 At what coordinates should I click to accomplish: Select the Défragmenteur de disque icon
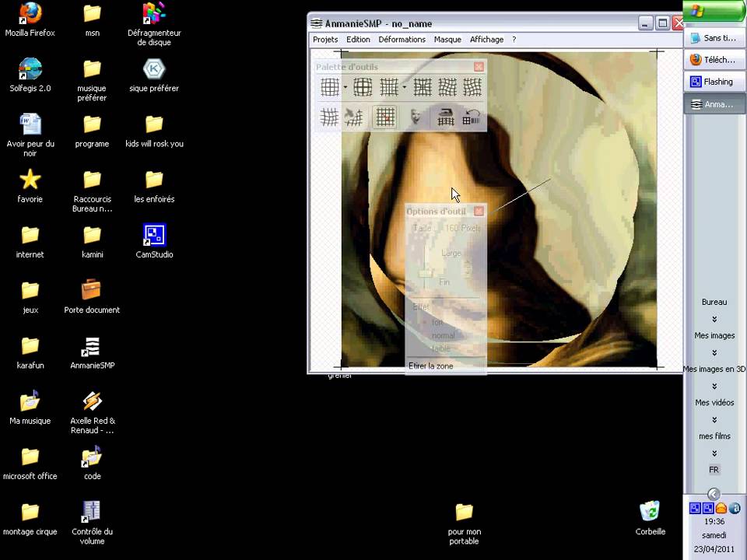[154, 24]
